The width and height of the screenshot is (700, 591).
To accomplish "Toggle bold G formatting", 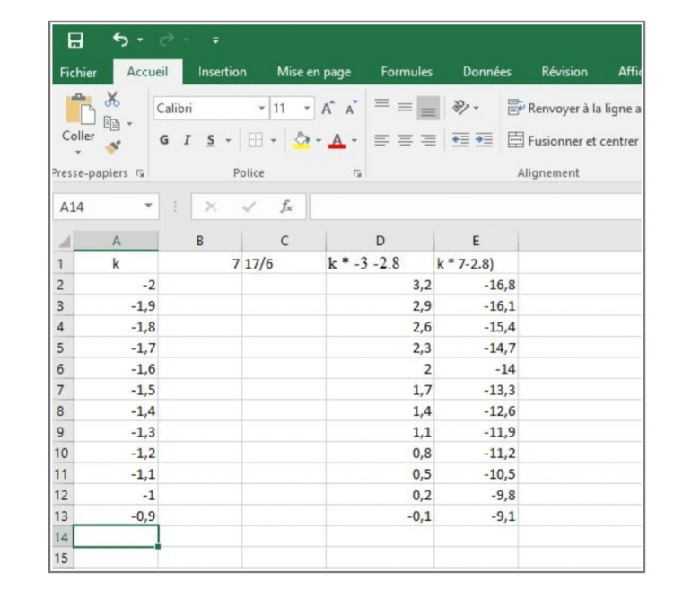I will [x=164, y=140].
